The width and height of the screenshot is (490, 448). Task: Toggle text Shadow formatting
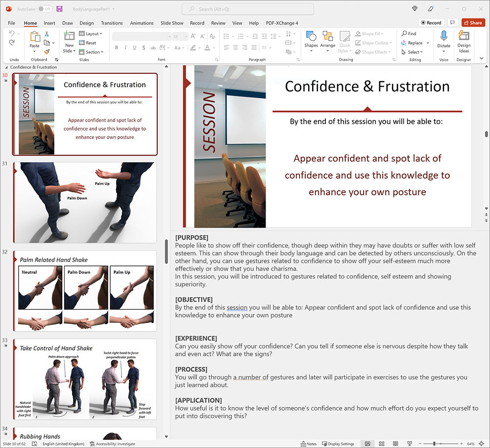[x=144, y=47]
